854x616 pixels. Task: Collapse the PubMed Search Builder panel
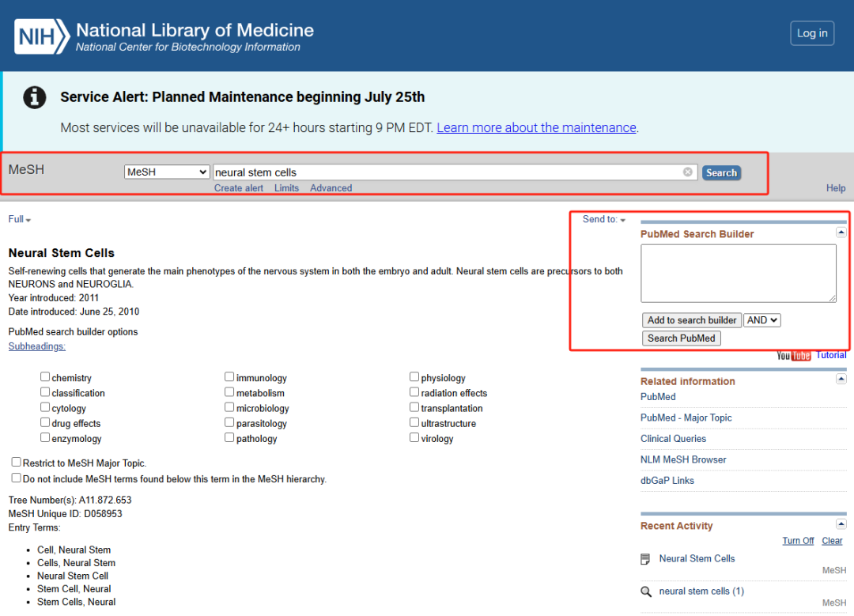tap(841, 232)
